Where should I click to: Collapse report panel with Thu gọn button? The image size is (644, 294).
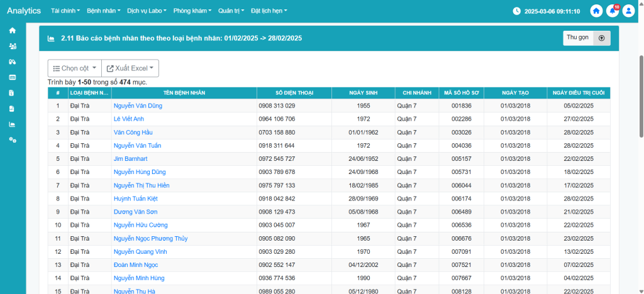tap(587, 38)
